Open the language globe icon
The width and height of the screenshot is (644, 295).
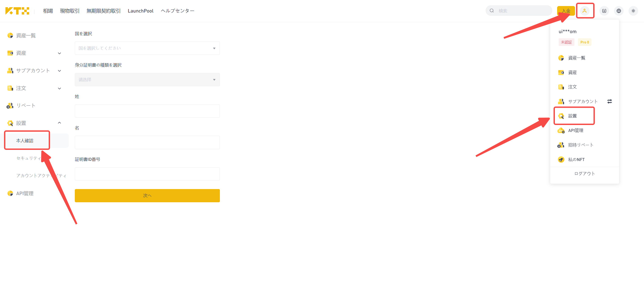tap(618, 11)
